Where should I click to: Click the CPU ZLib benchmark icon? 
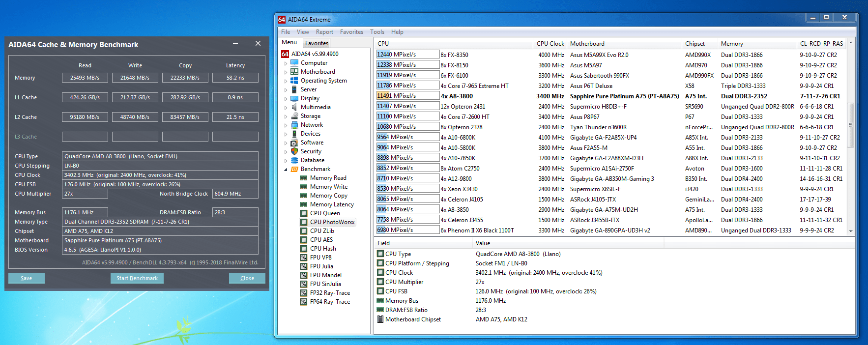point(304,231)
